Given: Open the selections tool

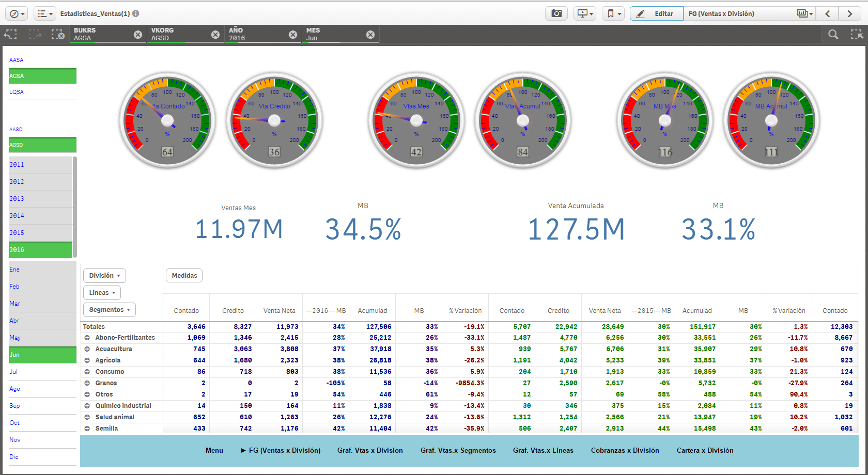Looking at the screenshot, I should tap(857, 35).
